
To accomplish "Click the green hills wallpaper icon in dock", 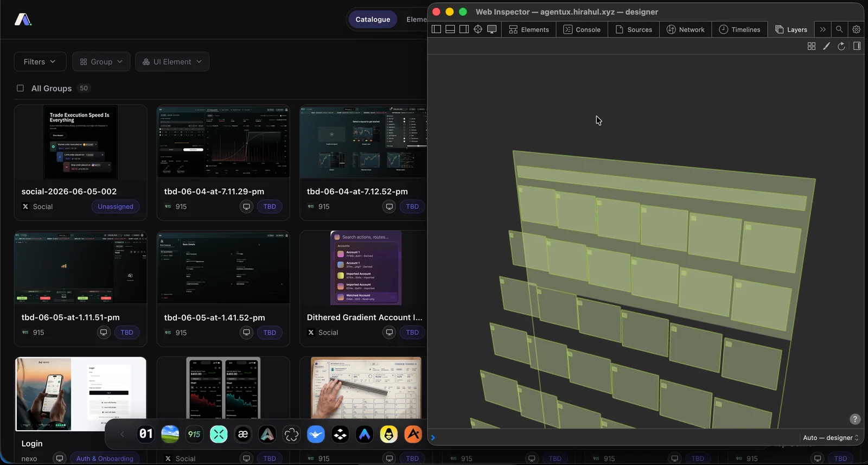I will (x=170, y=434).
